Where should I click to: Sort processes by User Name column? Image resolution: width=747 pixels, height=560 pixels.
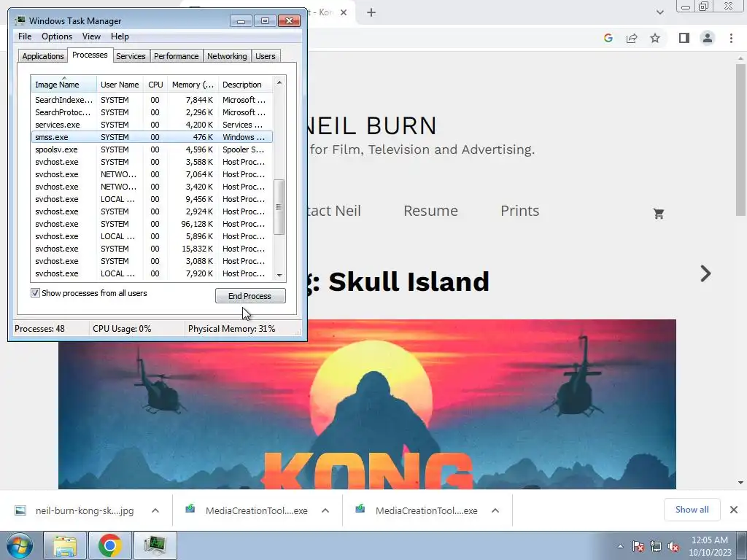(120, 85)
